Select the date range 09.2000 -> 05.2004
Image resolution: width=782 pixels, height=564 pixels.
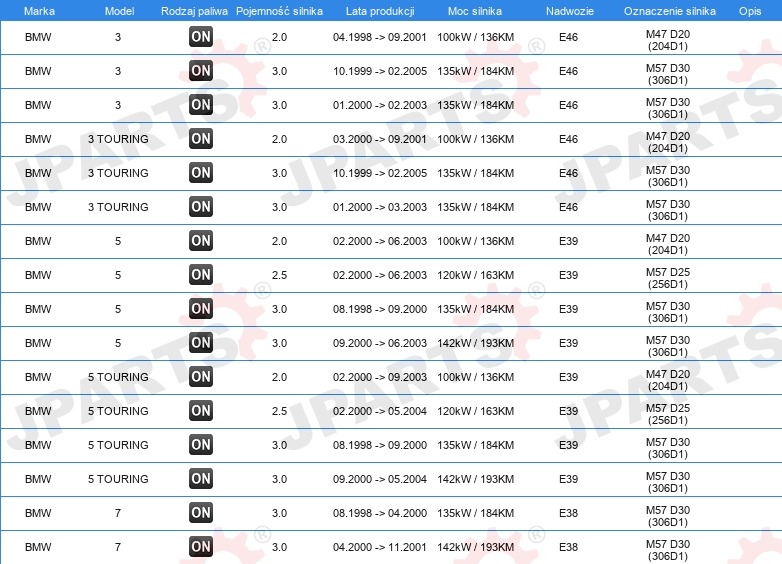tap(380, 479)
